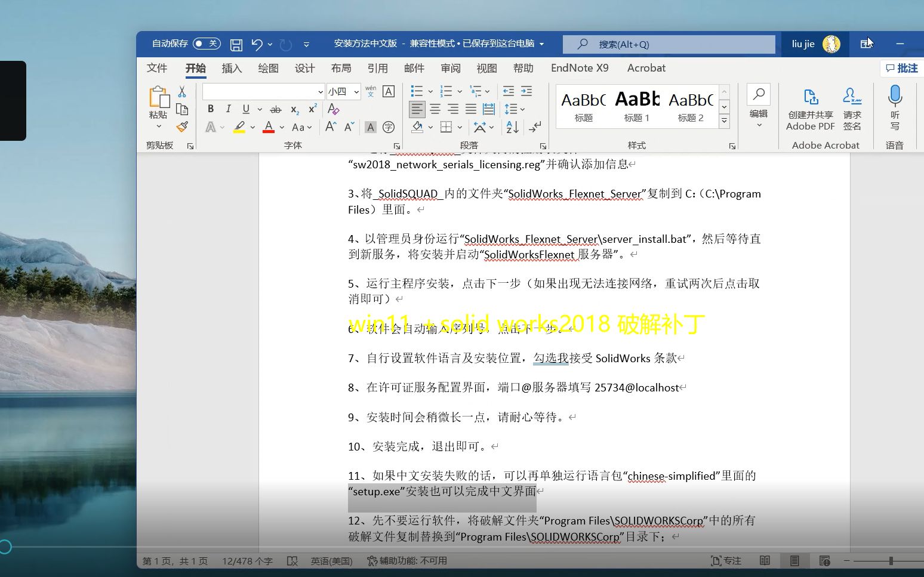924x577 pixels.
Task: Apply bullet list formatting
Action: pos(417,91)
